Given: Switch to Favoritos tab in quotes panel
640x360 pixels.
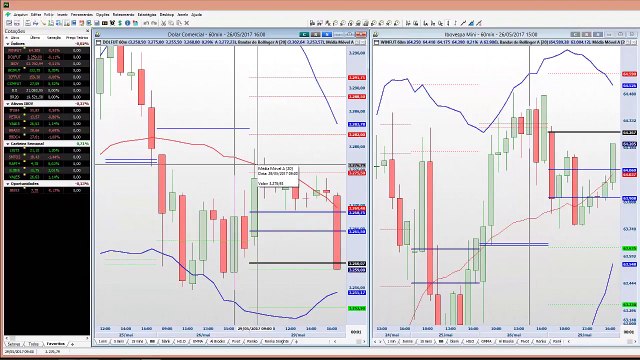Looking at the screenshot, I should click(56, 344).
